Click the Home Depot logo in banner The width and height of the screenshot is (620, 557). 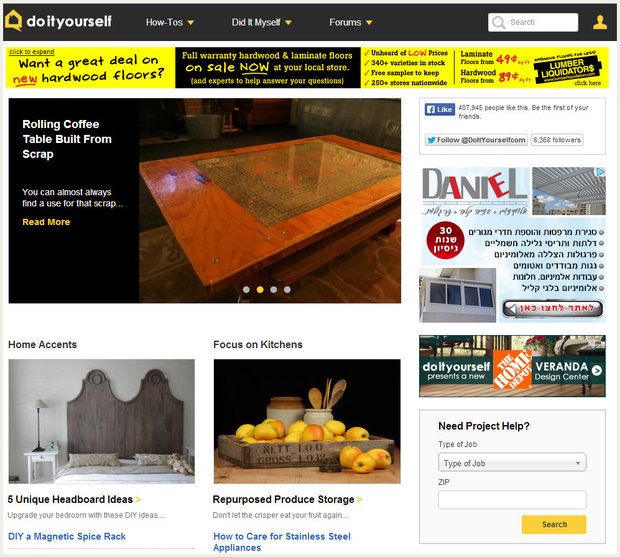click(x=511, y=366)
